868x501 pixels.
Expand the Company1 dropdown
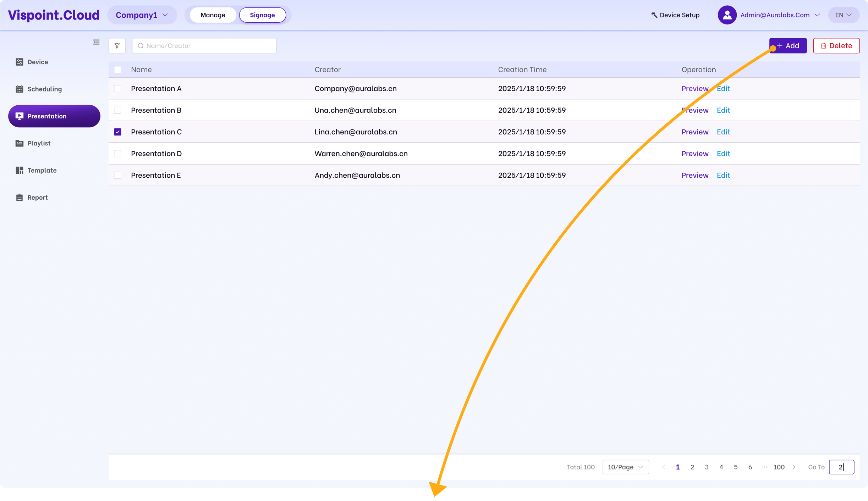point(142,15)
